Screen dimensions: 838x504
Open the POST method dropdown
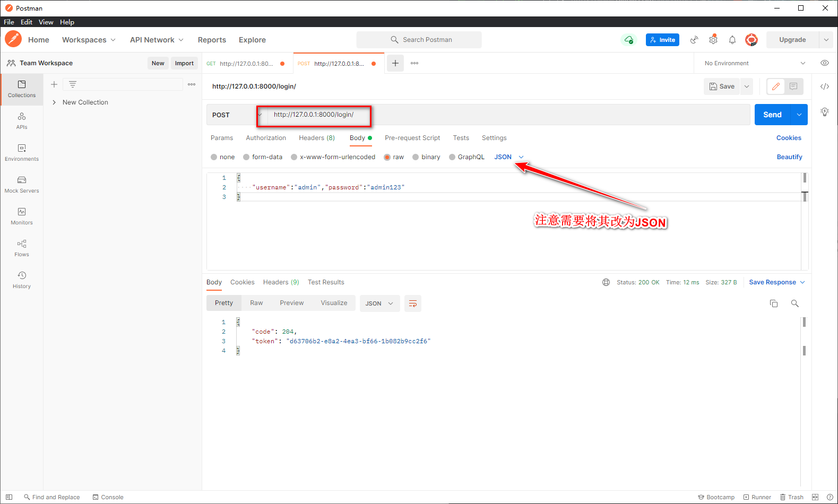(x=236, y=115)
